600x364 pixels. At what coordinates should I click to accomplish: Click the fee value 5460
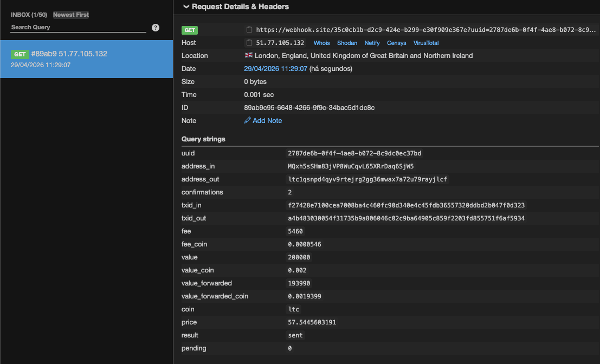(x=295, y=231)
